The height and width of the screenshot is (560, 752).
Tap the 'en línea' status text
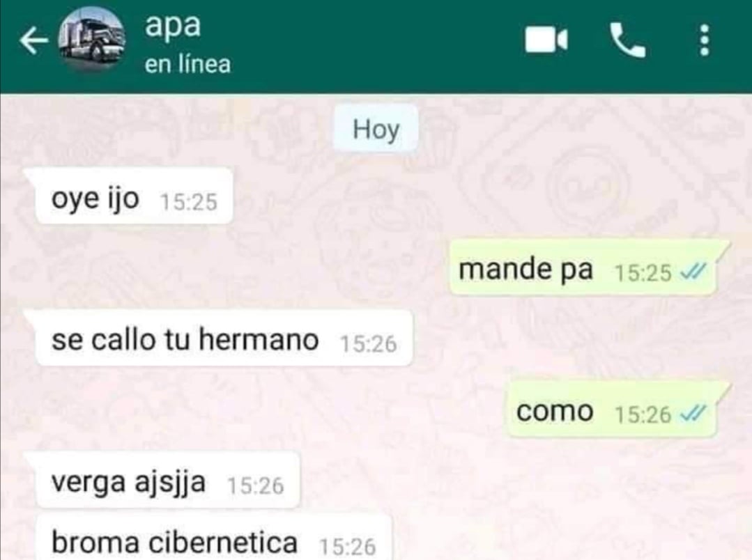pos(187,64)
